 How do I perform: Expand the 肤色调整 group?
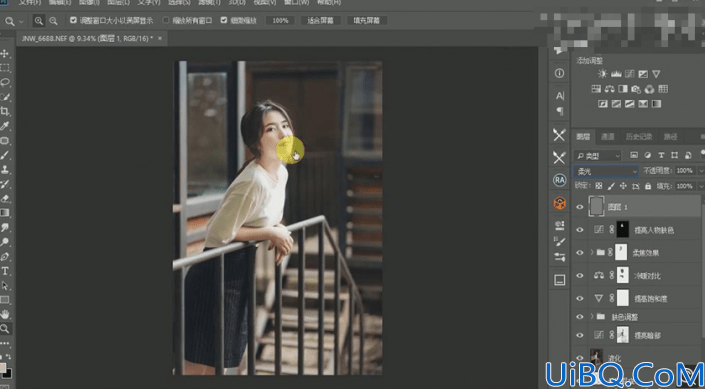click(x=592, y=317)
